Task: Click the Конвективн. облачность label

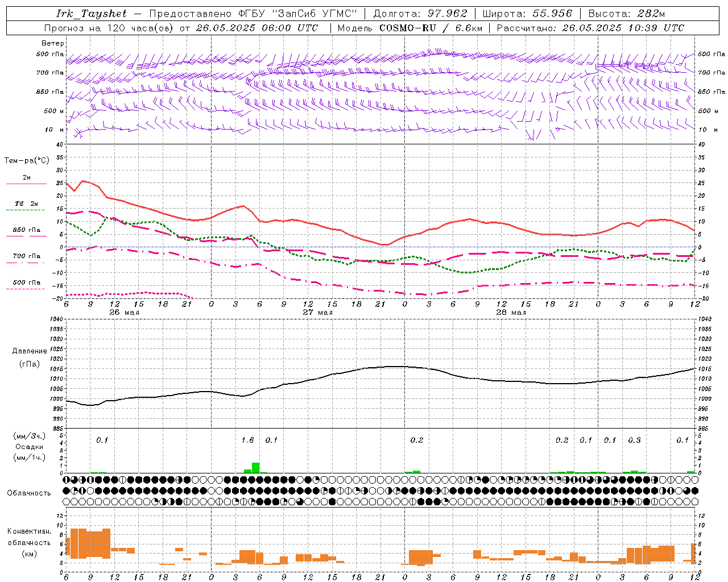Action: (30, 537)
